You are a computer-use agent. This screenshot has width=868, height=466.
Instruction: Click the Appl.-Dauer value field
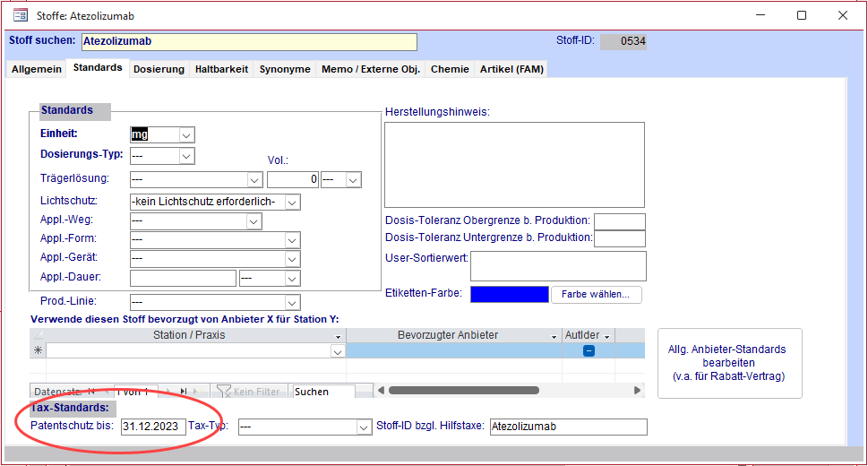[184, 278]
